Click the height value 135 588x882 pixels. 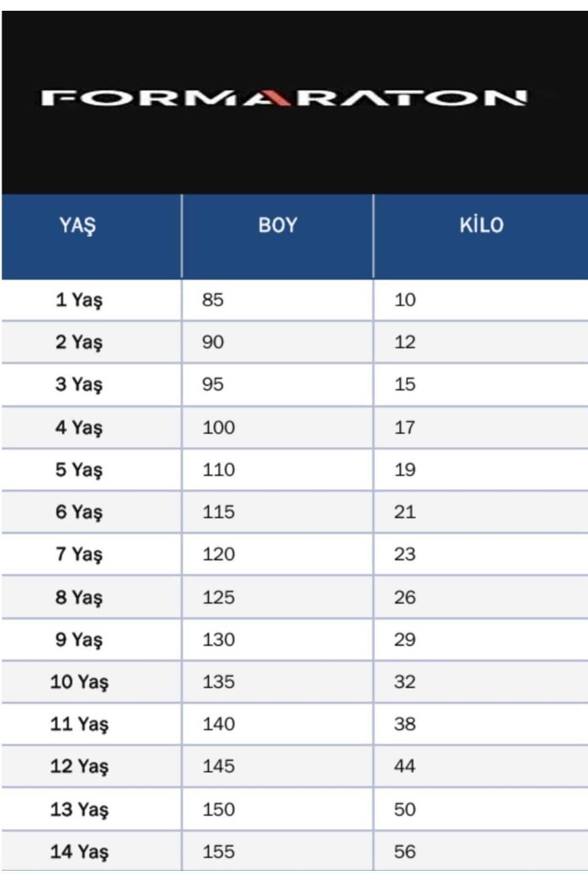(219, 682)
